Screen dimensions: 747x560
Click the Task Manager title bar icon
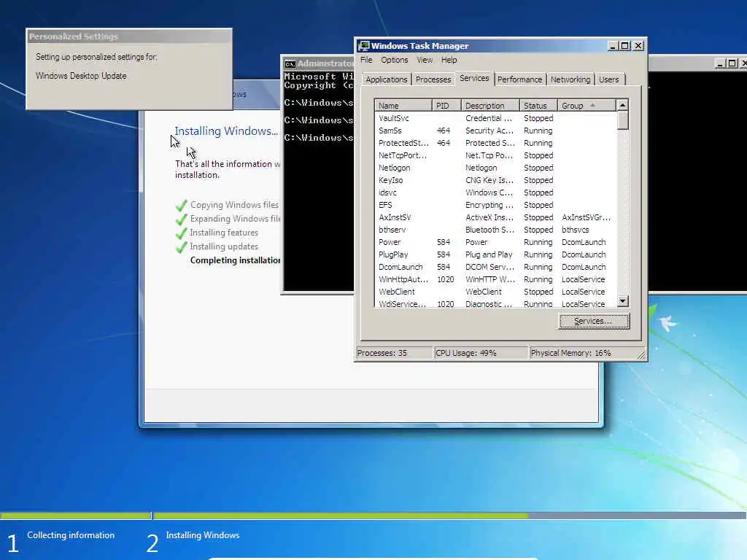coord(364,46)
